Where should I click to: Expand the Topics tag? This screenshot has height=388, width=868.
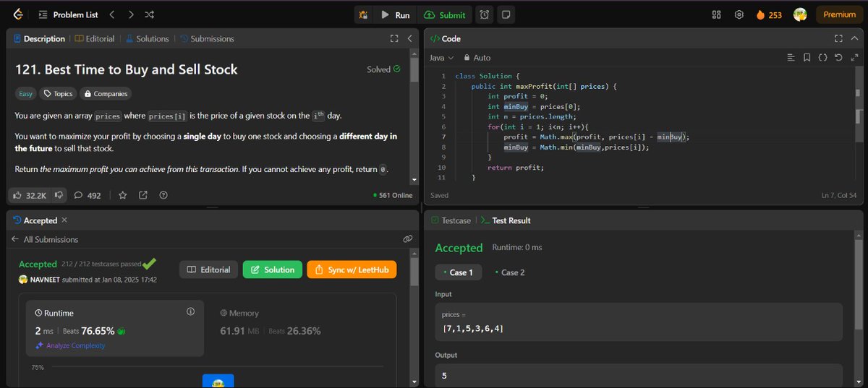(57, 94)
